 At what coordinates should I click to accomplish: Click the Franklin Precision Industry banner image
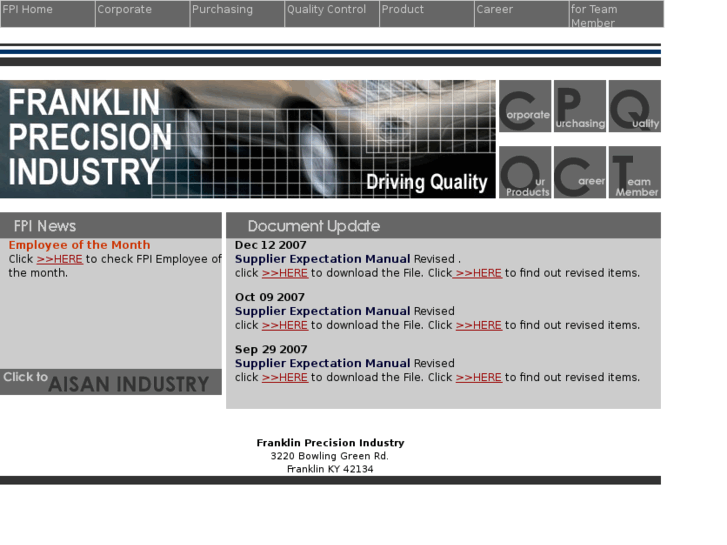coord(248,139)
